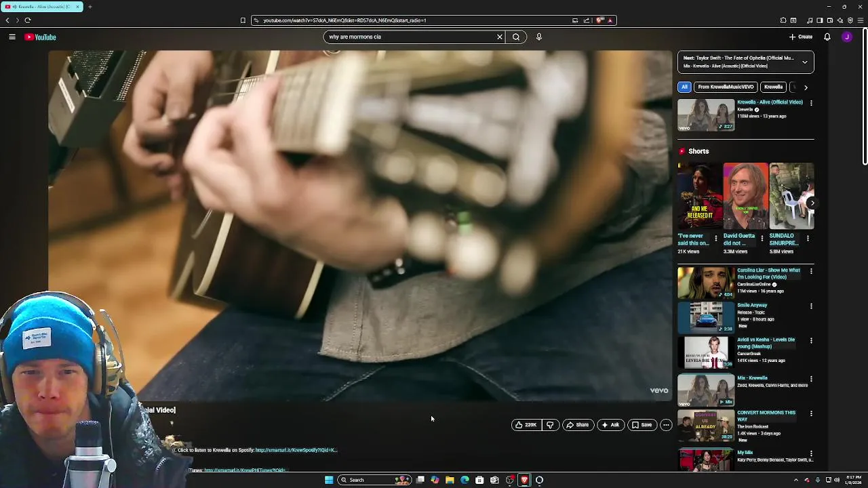The image size is (868, 488).
Task: Open options for SUNDALO SINURPRE short
Action: coord(808,239)
